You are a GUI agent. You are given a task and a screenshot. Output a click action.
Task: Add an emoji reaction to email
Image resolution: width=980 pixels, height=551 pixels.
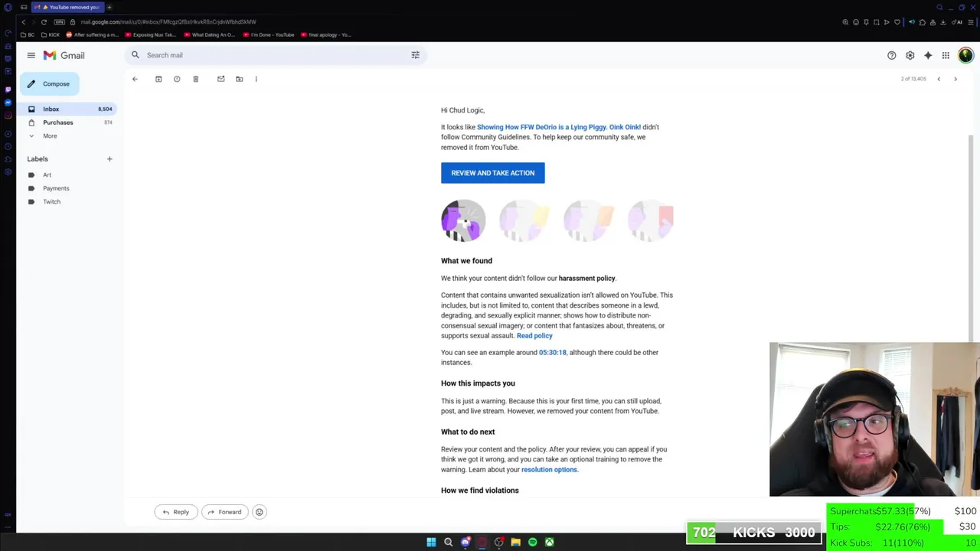point(259,512)
